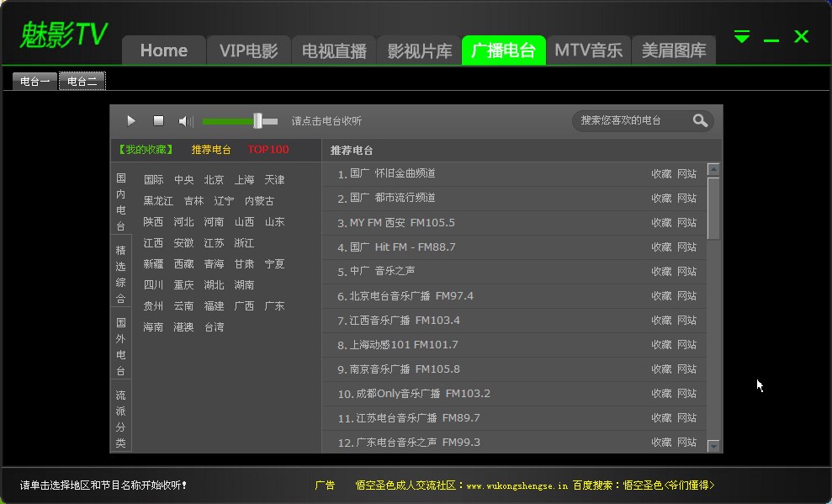
Task: Click the scrollbar down arrow on station list
Action: (x=713, y=446)
